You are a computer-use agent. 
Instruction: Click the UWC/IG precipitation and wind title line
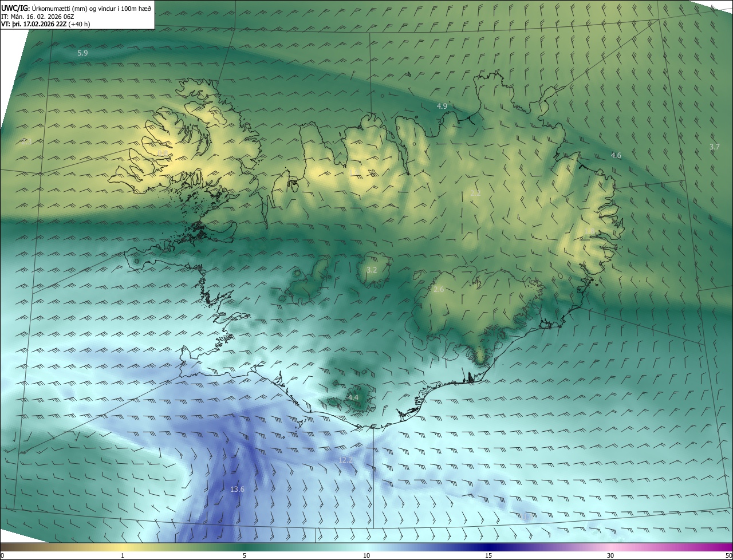point(76,8)
